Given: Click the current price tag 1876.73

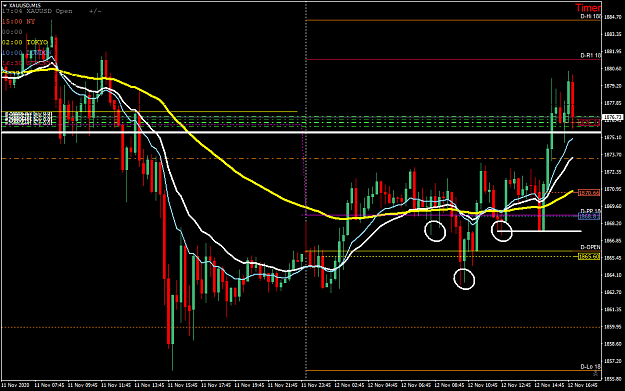Looking at the screenshot, I should (x=613, y=117).
